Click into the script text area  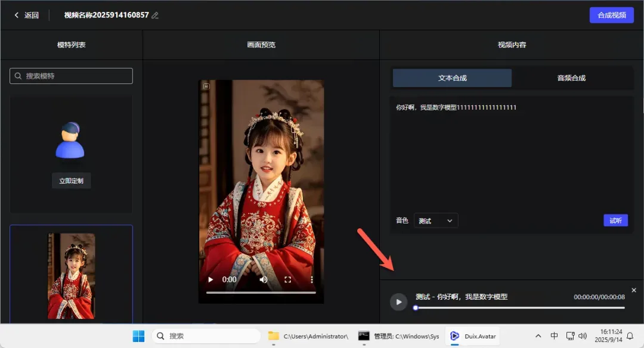(512, 155)
